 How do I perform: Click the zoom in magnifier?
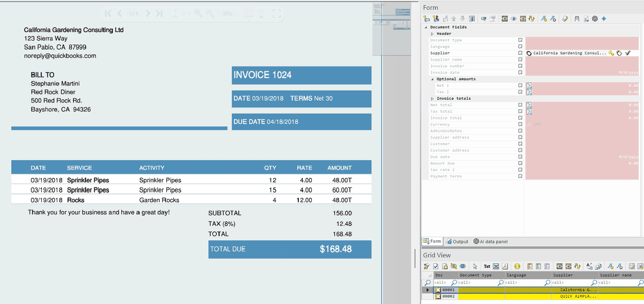pos(198,13)
